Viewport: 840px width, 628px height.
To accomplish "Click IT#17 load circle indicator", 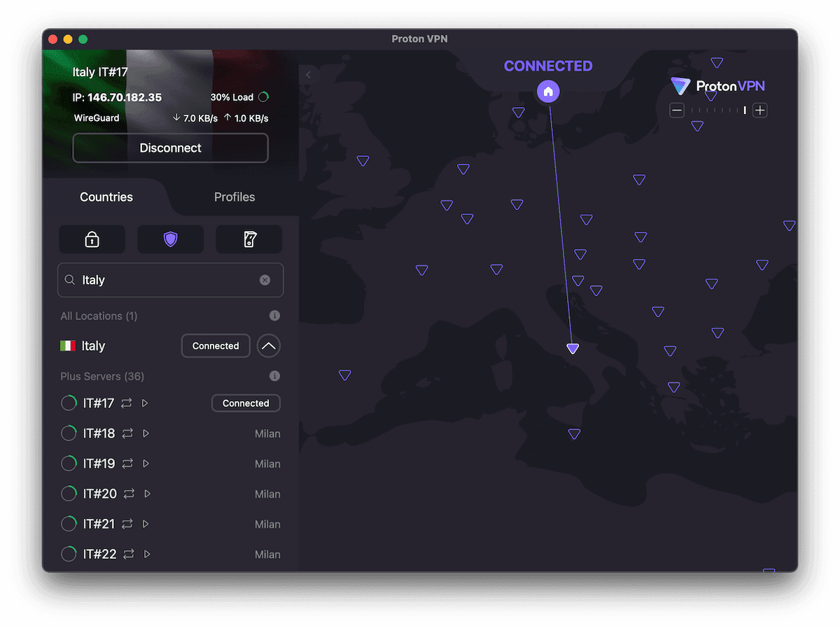I will [69, 403].
